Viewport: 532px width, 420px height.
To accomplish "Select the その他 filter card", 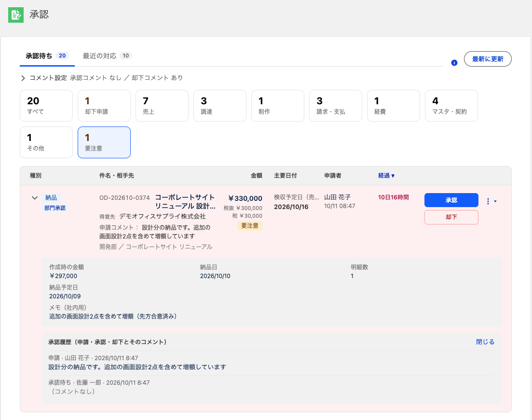I will point(46,142).
